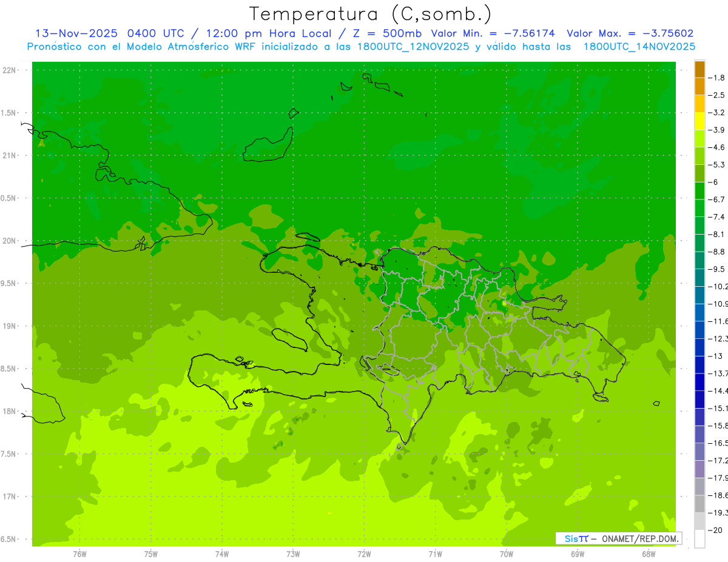Click the "72W" longitude axis label
This screenshot has height=562, width=728.
tap(364, 554)
